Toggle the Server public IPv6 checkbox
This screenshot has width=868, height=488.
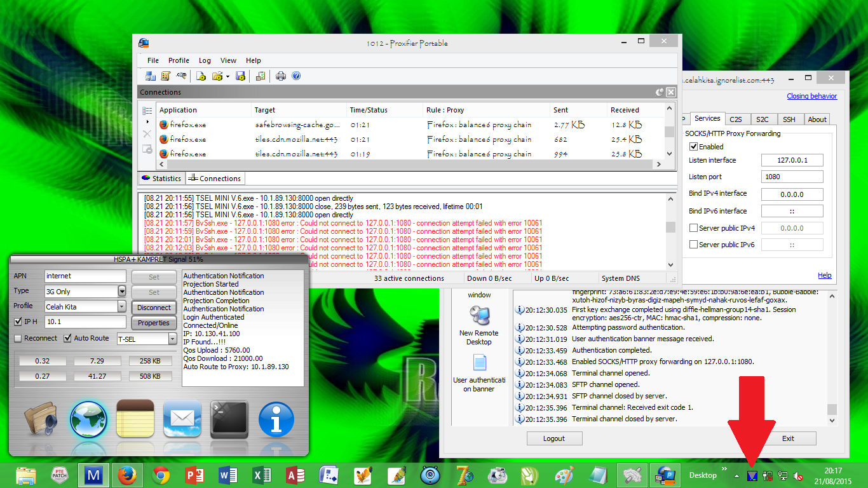pyautogui.click(x=694, y=245)
